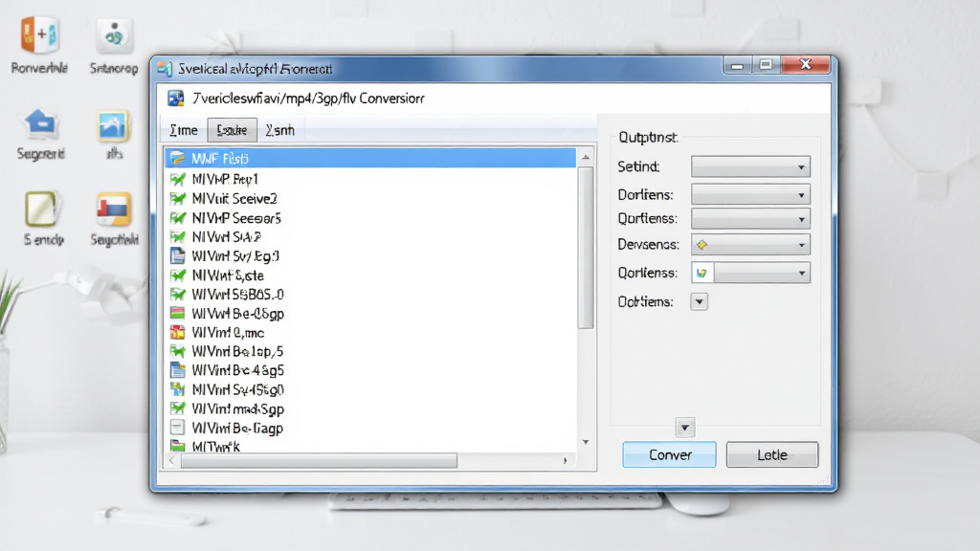Click the horizontal scrollbar left arrow

[172, 460]
